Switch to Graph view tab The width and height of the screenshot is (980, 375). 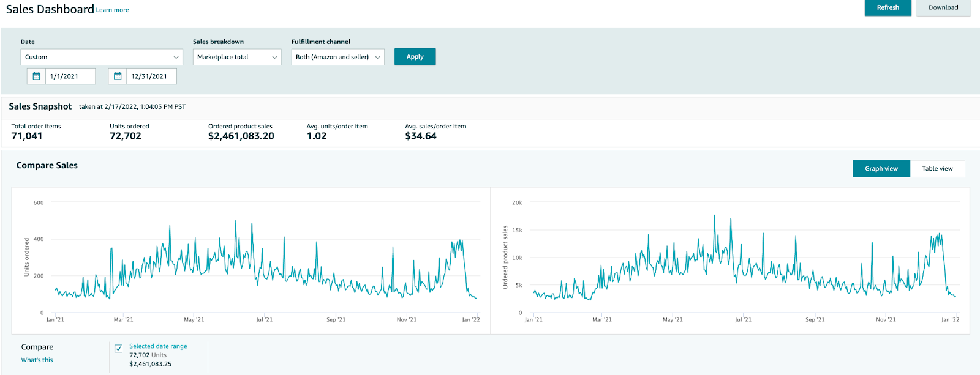click(x=881, y=169)
